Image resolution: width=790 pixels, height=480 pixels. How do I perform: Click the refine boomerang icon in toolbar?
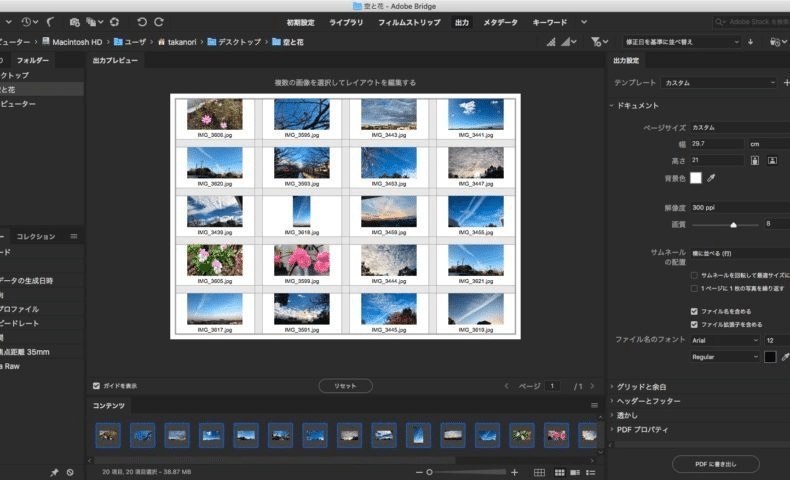[52, 21]
